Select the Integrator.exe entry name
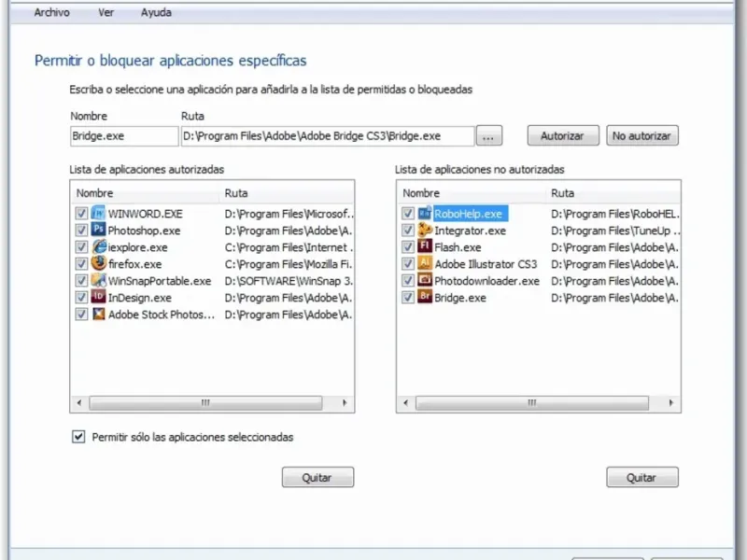Screen dimensions: 747x560 [x=471, y=231]
